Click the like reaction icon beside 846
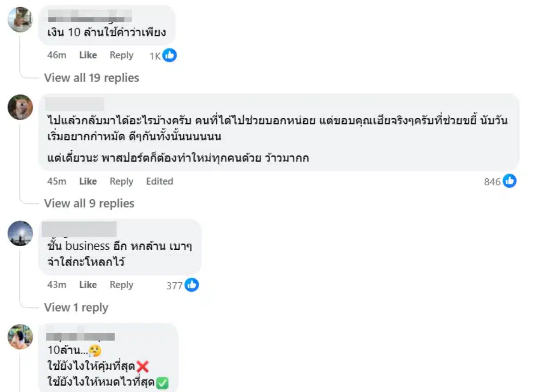 [x=510, y=181]
